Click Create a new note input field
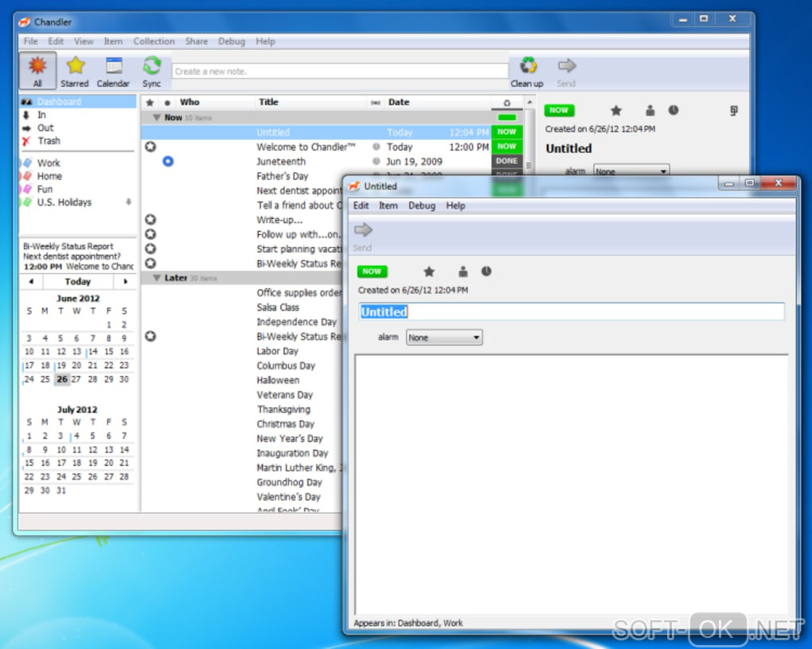812x649 pixels. pyautogui.click(x=340, y=72)
